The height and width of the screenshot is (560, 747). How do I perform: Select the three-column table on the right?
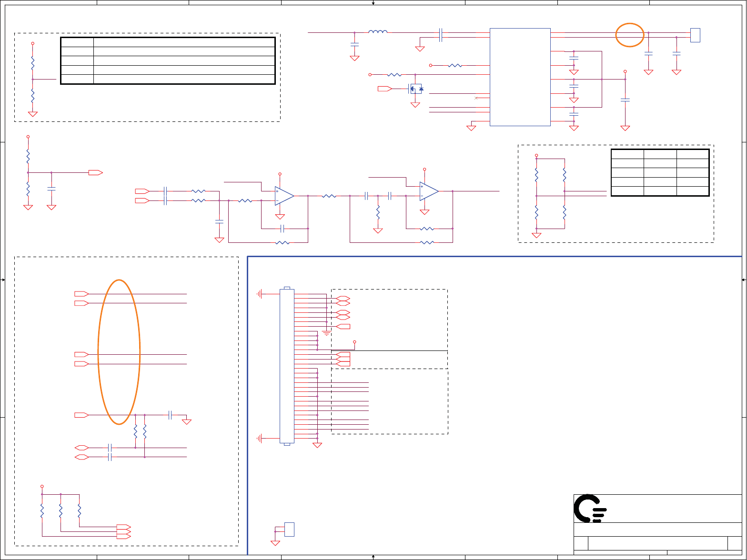pyautogui.click(x=660, y=172)
